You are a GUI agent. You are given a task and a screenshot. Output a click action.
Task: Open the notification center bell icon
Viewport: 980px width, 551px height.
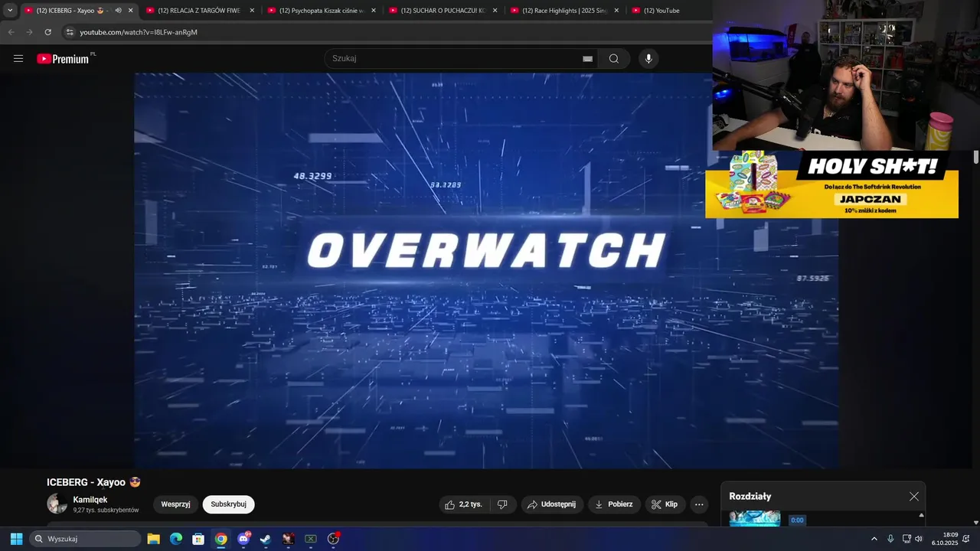[x=966, y=539]
